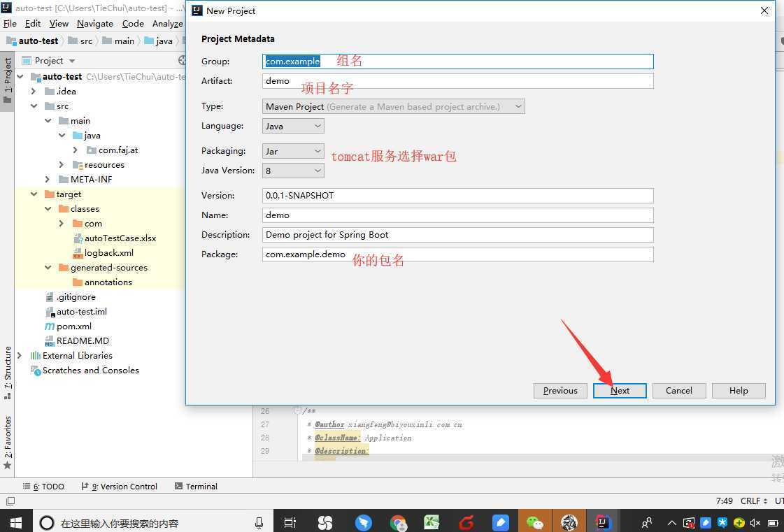
Task: Click the Group input field
Action: [x=457, y=62]
